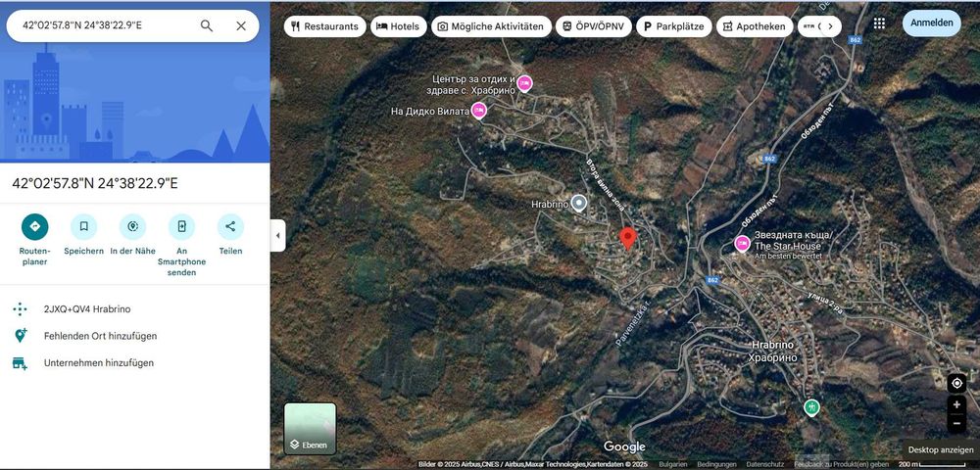Zoom out of the map
The width and height of the screenshot is (980, 470).
(x=956, y=423)
